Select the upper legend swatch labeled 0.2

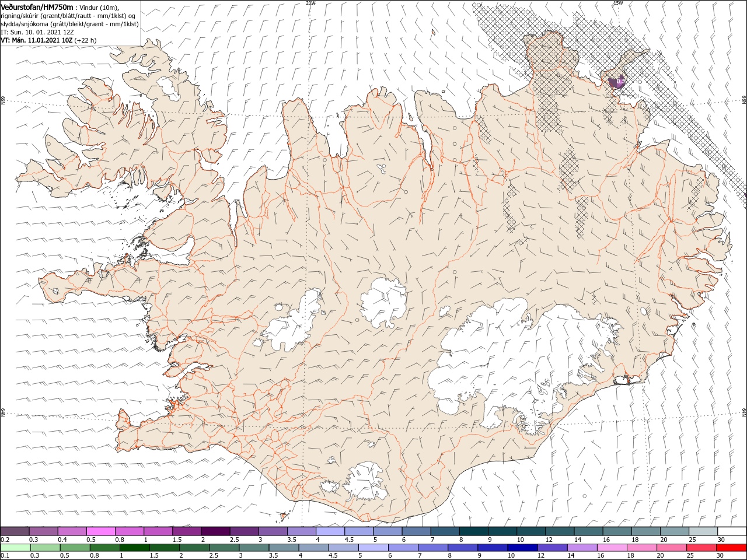15,531
